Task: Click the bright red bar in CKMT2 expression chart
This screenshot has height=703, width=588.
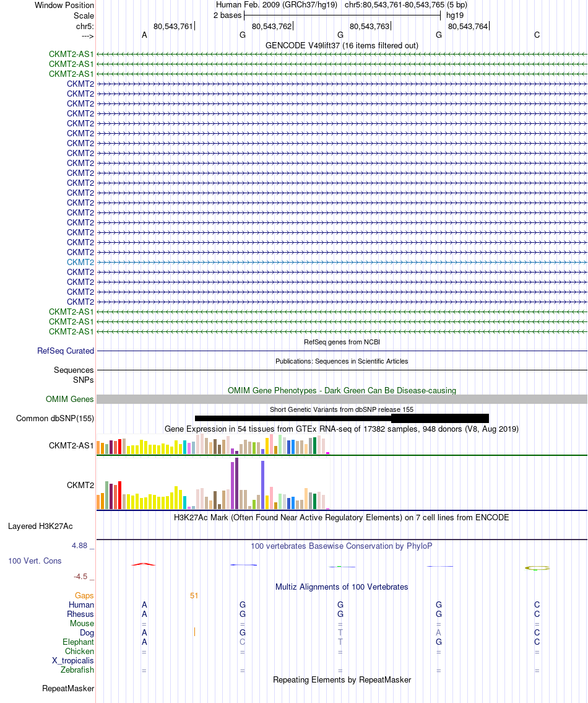Action: tap(119, 496)
